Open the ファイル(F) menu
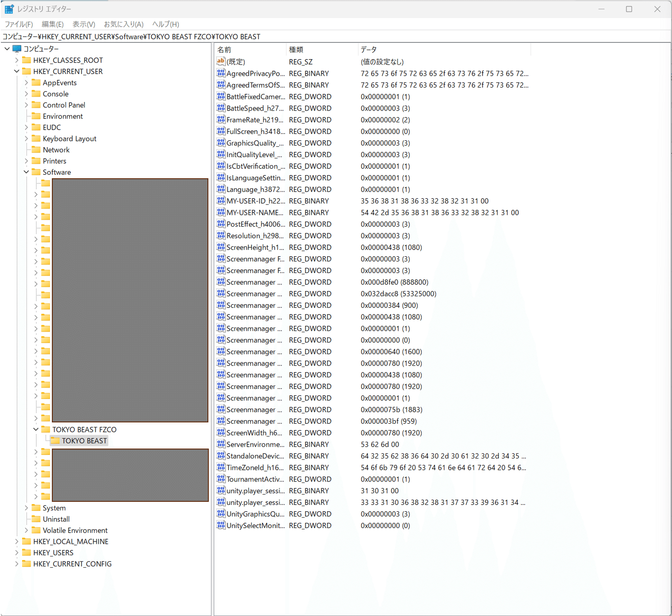Screen dimensions: 672x616 pyautogui.click(x=19, y=24)
